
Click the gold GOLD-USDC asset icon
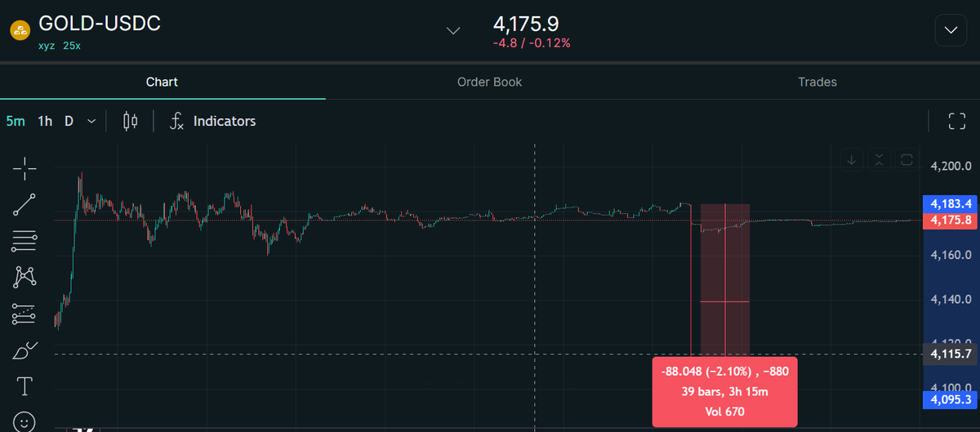pyautogui.click(x=19, y=30)
